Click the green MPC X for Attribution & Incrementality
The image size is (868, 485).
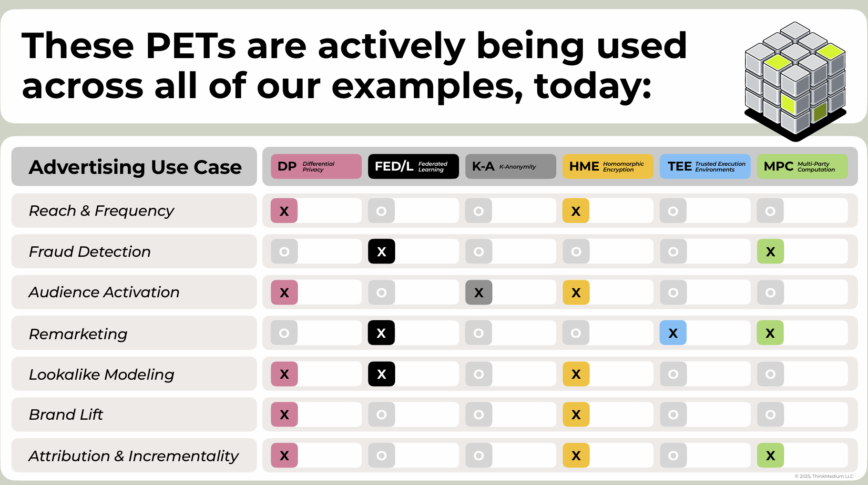pyautogui.click(x=770, y=455)
